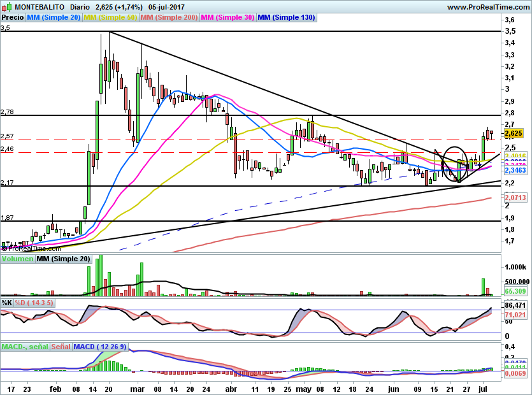This screenshot has height=395, width=532.
Task: Click the candlestick chart icon beside MONTEBALITO
Action: (x=7, y=6)
